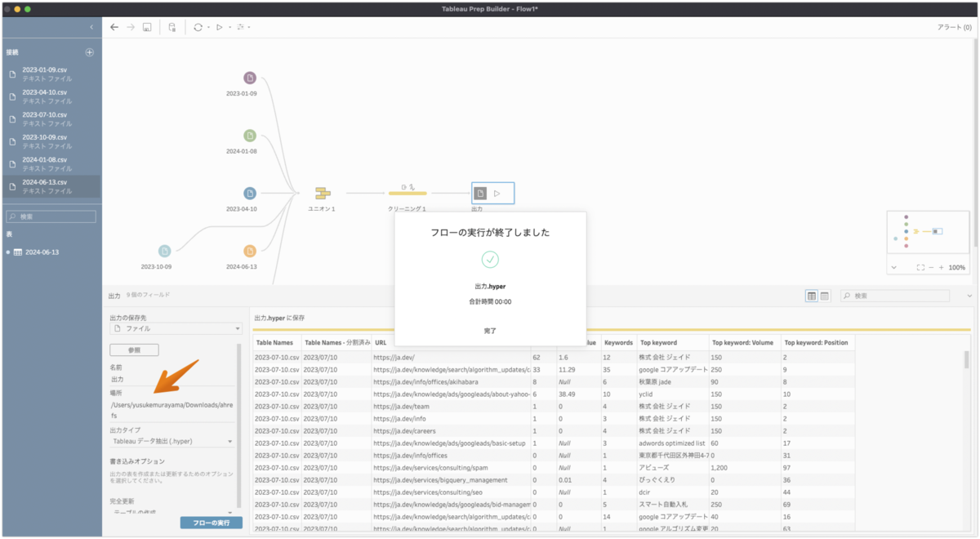Open the 出力の保存先 ファイル dropdown
980x539 pixels.
click(x=176, y=328)
